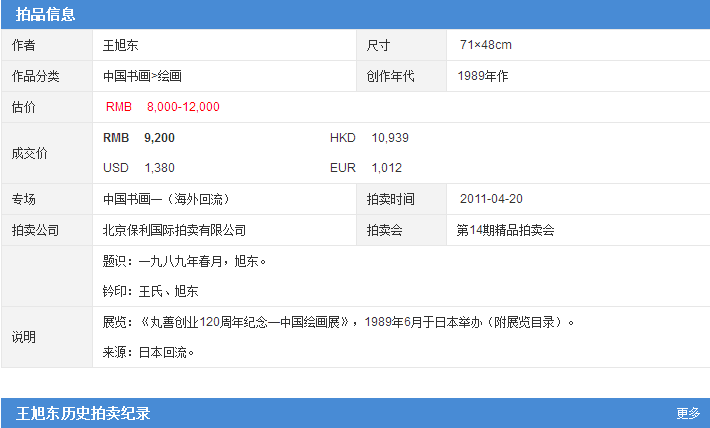Click the HKD 10,939 price value

(389, 138)
